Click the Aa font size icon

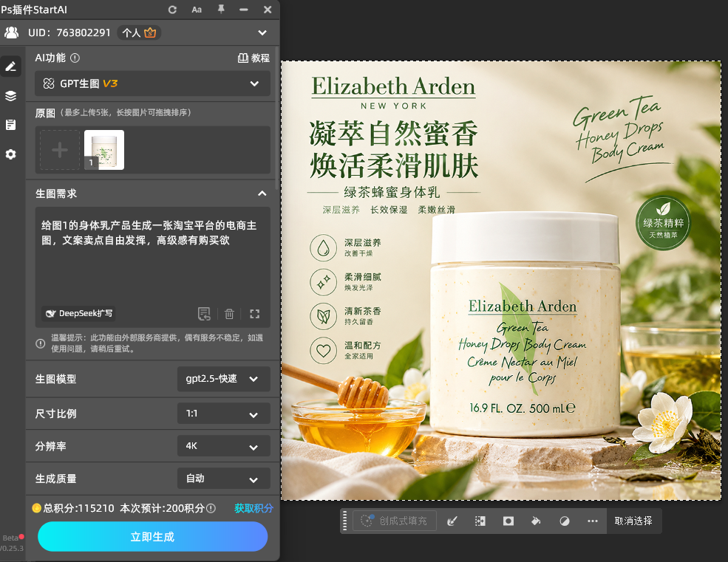[197, 10]
